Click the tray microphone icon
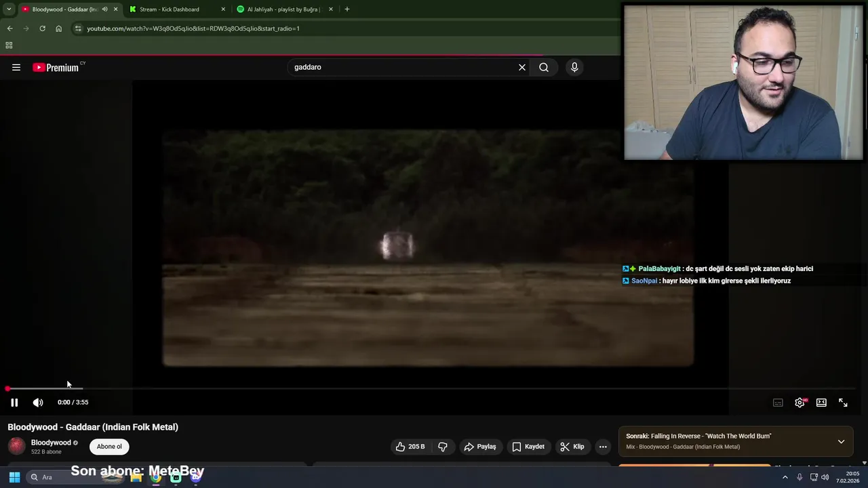 pos(800,477)
